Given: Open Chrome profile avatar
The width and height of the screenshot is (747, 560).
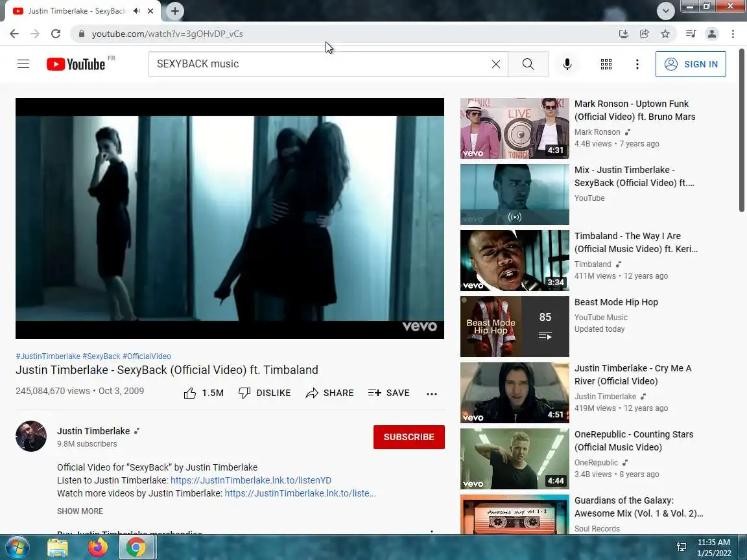Looking at the screenshot, I should (x=712, y=34).
